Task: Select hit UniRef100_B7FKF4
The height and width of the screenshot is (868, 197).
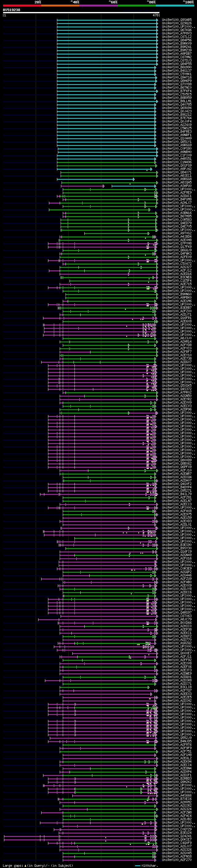Action: pyautogui.click(x=177, y=91)
